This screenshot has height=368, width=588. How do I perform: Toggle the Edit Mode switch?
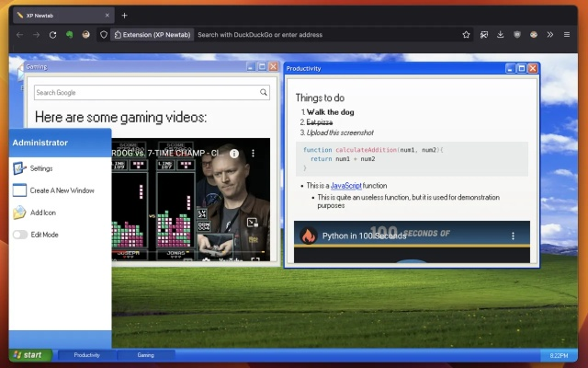click(x=20, y=235)
